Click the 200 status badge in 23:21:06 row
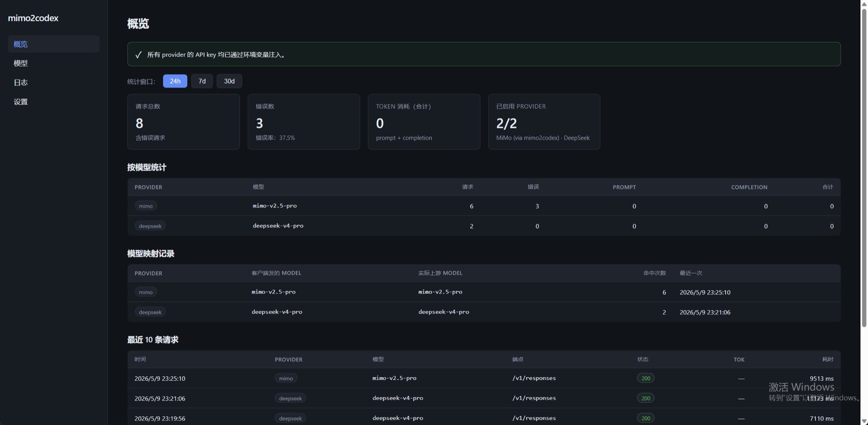 (x=646, y=398)
